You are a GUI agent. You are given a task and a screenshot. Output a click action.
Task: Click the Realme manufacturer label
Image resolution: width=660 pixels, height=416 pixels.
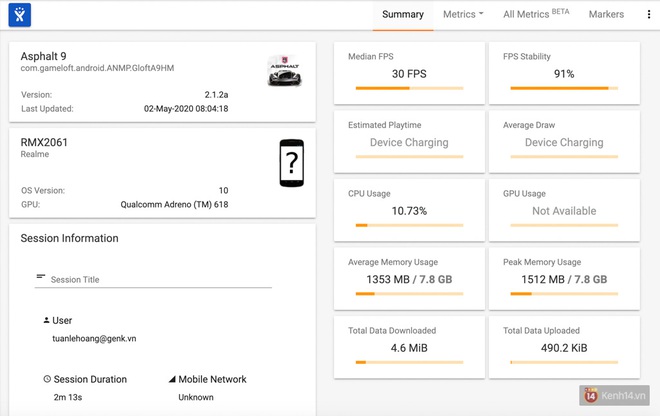(35, 154)
